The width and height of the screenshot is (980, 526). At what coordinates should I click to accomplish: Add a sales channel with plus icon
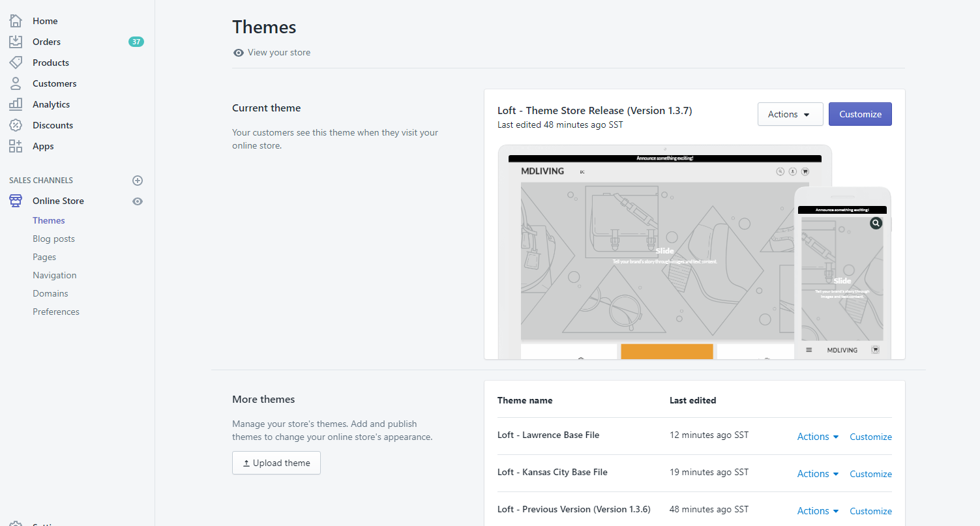point(138,181)
